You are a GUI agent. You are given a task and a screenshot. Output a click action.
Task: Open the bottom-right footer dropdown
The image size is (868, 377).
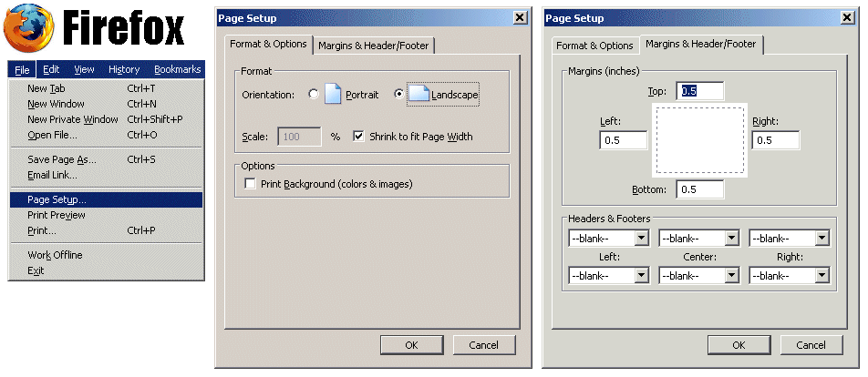(790, 275)
